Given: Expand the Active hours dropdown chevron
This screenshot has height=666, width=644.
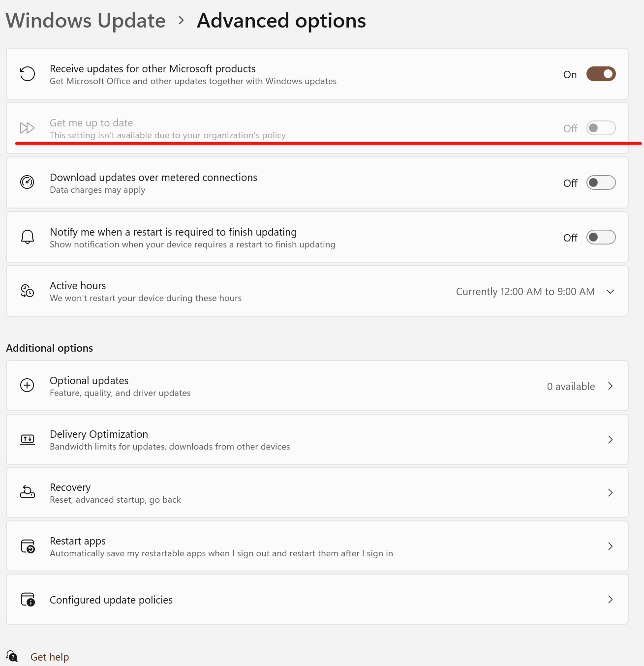Looking at the screenshot, I should pos(611,291).
